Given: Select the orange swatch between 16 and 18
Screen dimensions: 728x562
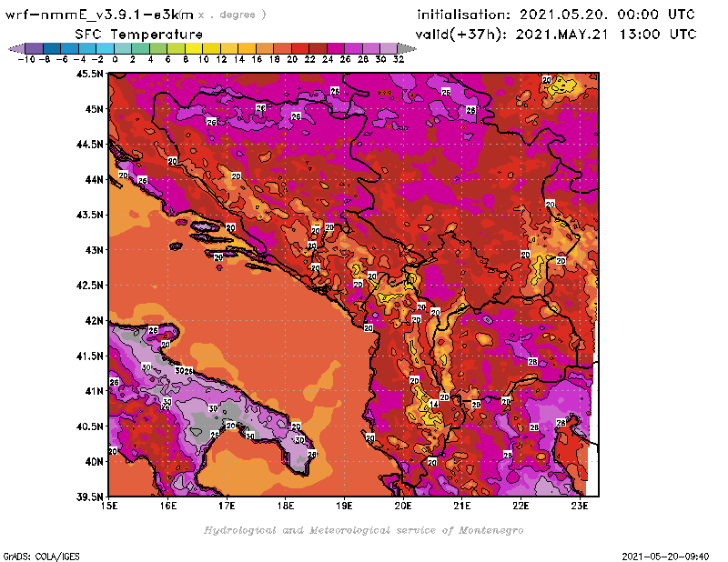Looking at the screenshot, I should (265, 48).
